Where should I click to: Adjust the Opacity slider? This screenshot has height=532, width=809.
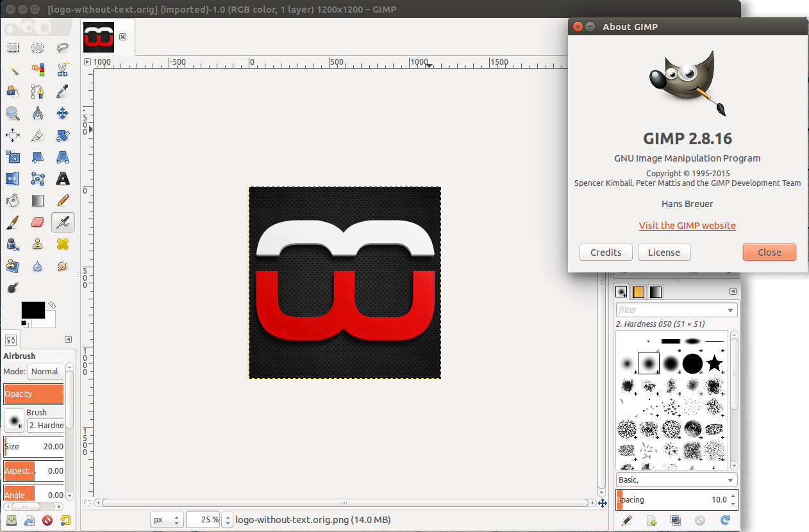[x=33, y=394]
